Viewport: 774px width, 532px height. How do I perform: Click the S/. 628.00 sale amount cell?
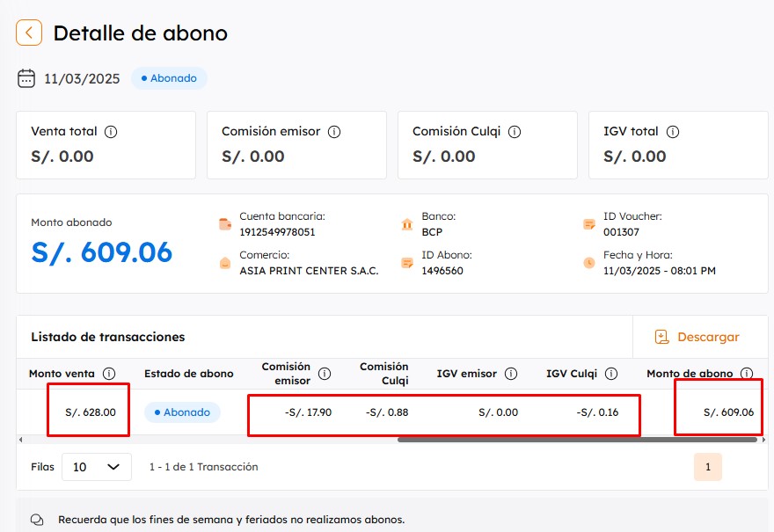click(x=90, y=412)
